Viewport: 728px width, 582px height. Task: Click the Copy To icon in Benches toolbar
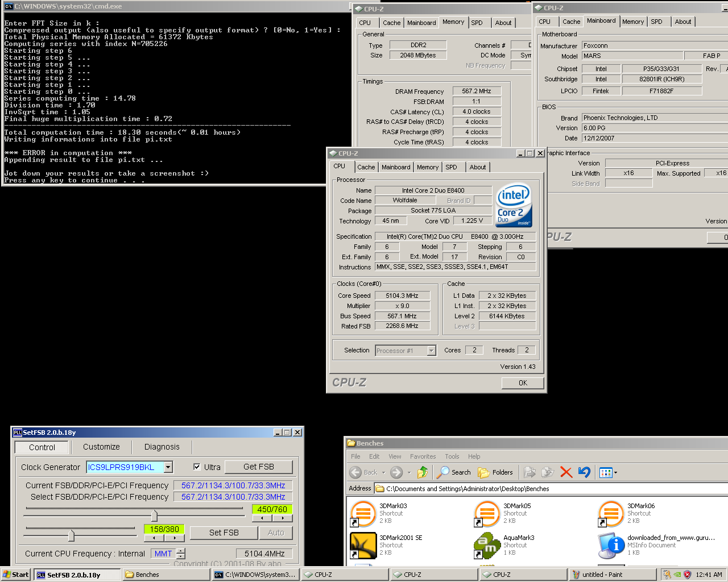point(548,472)
